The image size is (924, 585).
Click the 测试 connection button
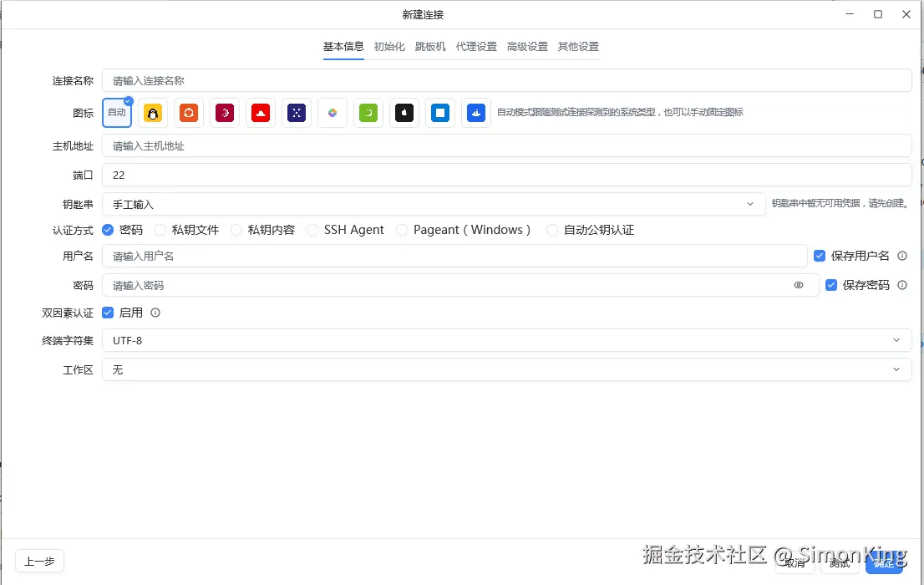pos(840,564)
